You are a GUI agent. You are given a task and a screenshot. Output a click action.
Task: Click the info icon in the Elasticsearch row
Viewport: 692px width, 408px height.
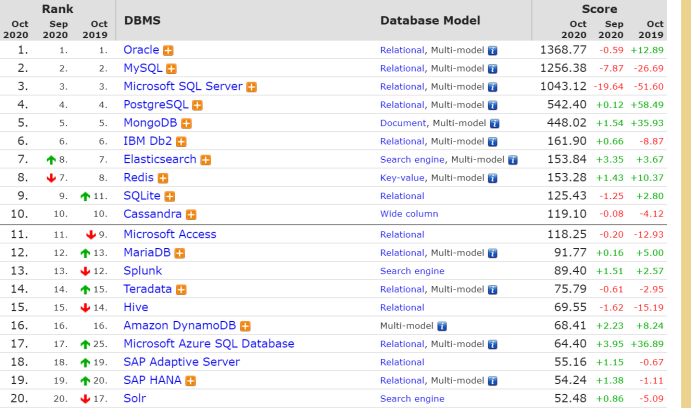[x=512, y=160]
